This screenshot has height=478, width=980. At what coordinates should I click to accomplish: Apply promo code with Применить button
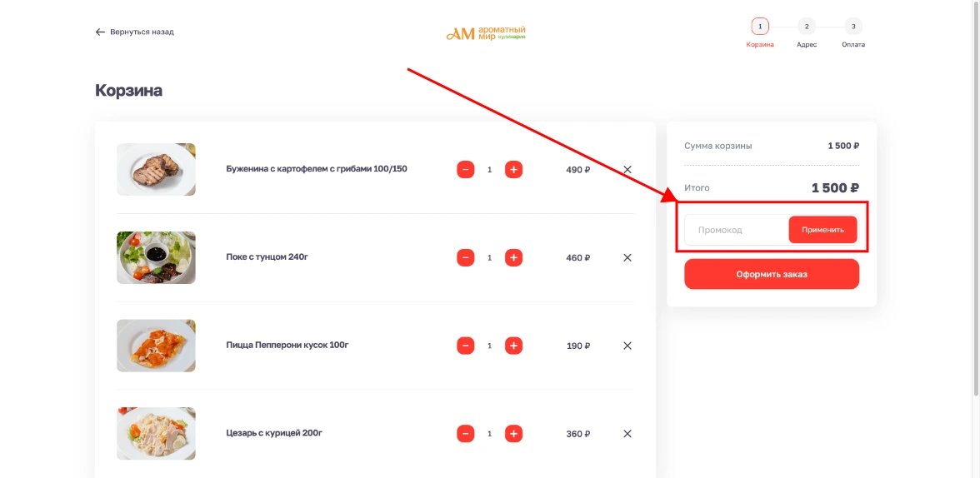click(x=822, y=230)
